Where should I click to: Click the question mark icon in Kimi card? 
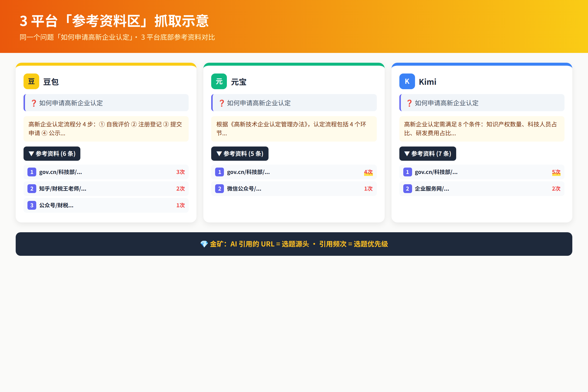[409, 103]
